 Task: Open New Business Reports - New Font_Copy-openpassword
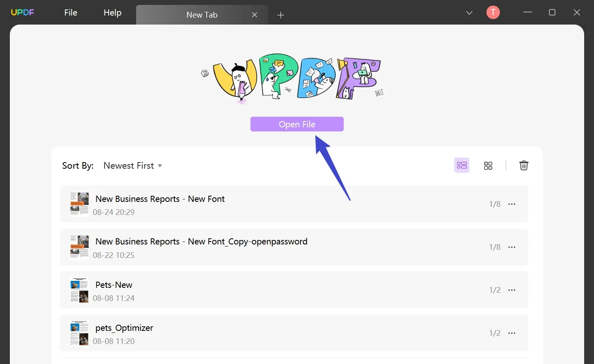pos(294,247)
